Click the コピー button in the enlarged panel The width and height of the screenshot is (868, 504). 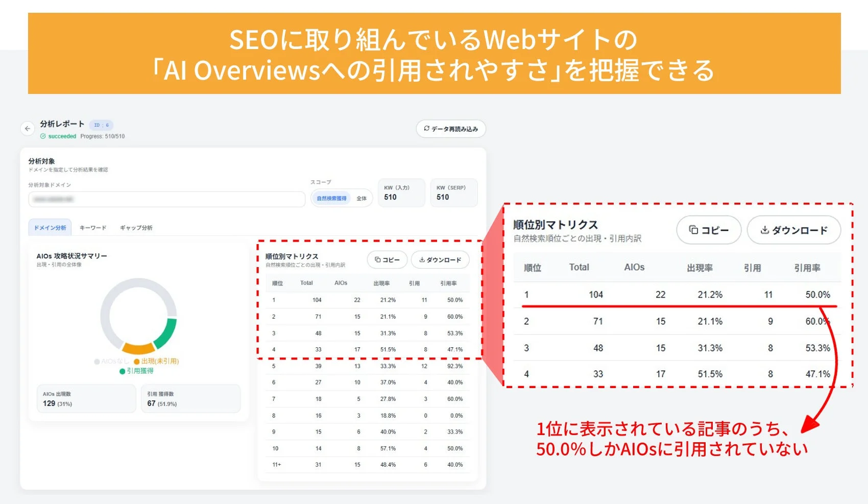[x=709, y=230]
